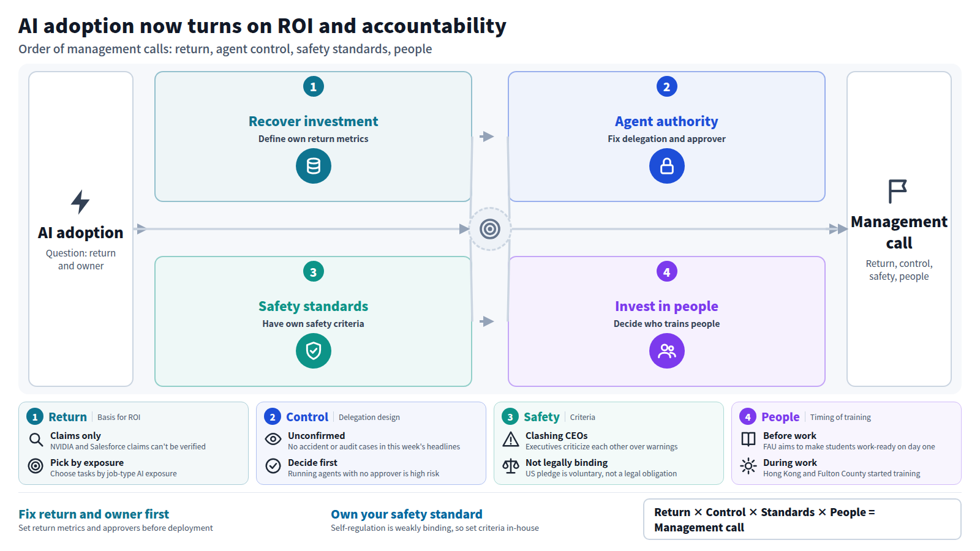Click the Return card title
The image size is (980, 551).
click(x=67, y=417)
